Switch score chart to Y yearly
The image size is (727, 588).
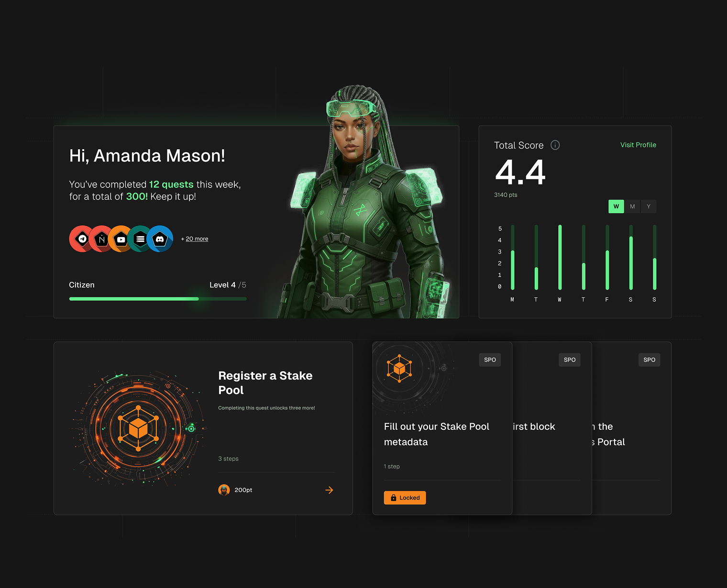point(649,207)
